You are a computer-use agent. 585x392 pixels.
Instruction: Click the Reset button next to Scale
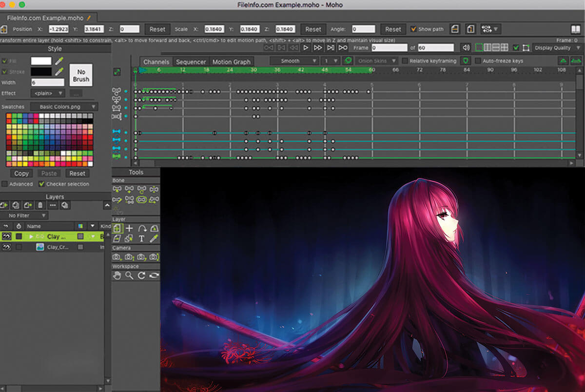coord(313,29)
